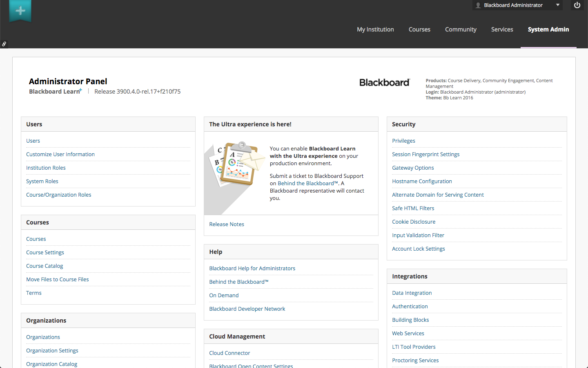
Task: Click the teal plus tab icon
Action: (20, 11)
